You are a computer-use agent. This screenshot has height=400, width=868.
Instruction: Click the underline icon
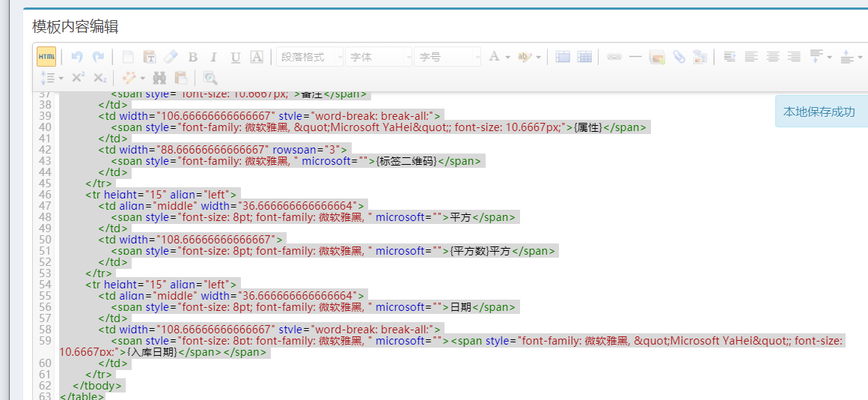point(235,57)
